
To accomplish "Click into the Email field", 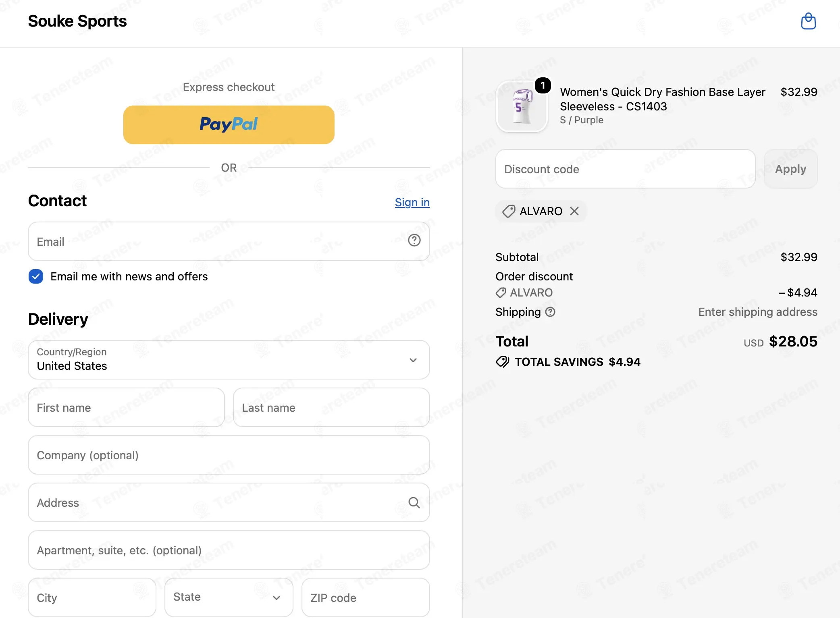I will point(229,241).
